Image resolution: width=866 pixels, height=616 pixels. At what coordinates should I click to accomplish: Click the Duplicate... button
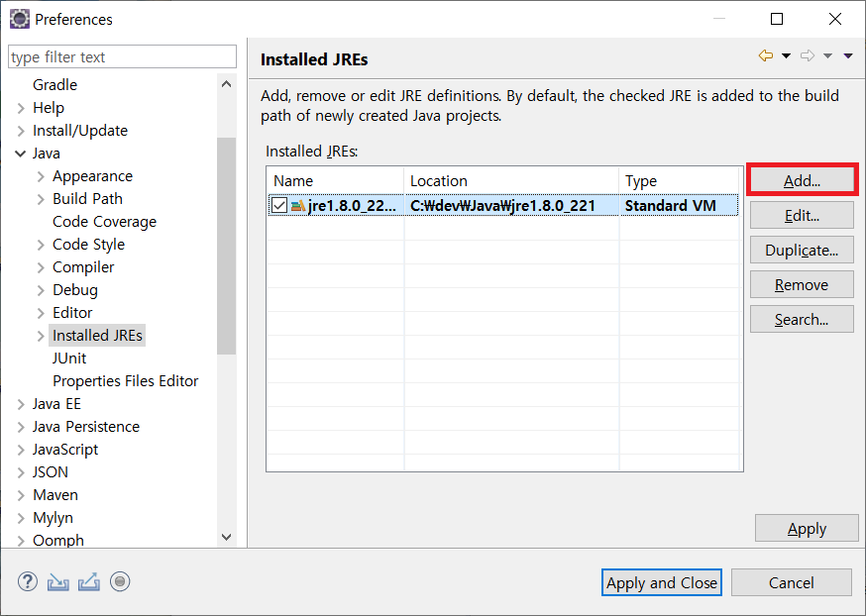tap(802, 250)
